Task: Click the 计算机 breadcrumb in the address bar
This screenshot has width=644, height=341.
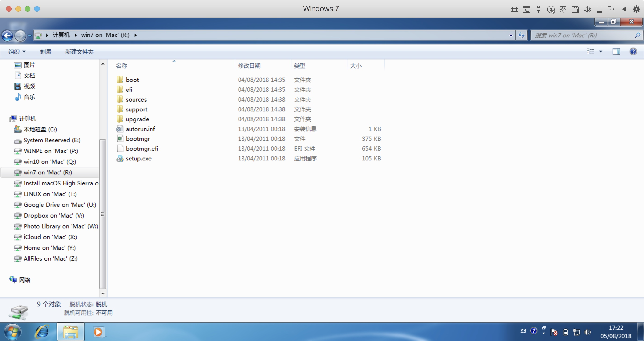Action: (x=61, y=35)
